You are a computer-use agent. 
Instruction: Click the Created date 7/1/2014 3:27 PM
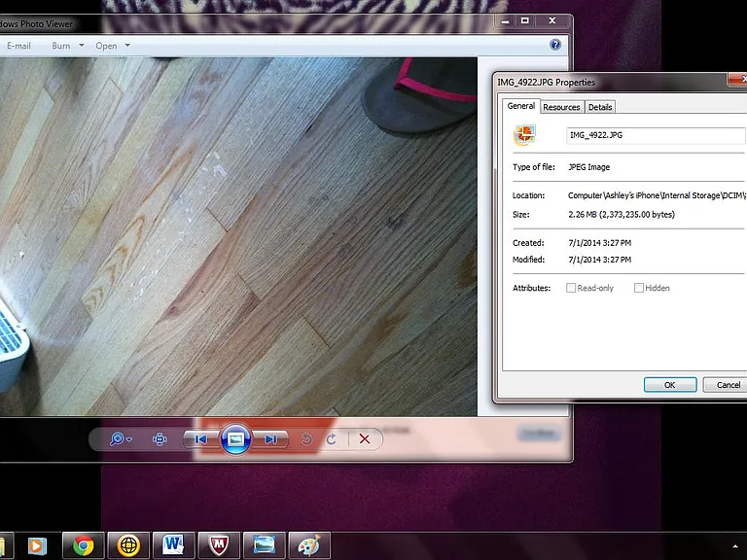[599, 243]
